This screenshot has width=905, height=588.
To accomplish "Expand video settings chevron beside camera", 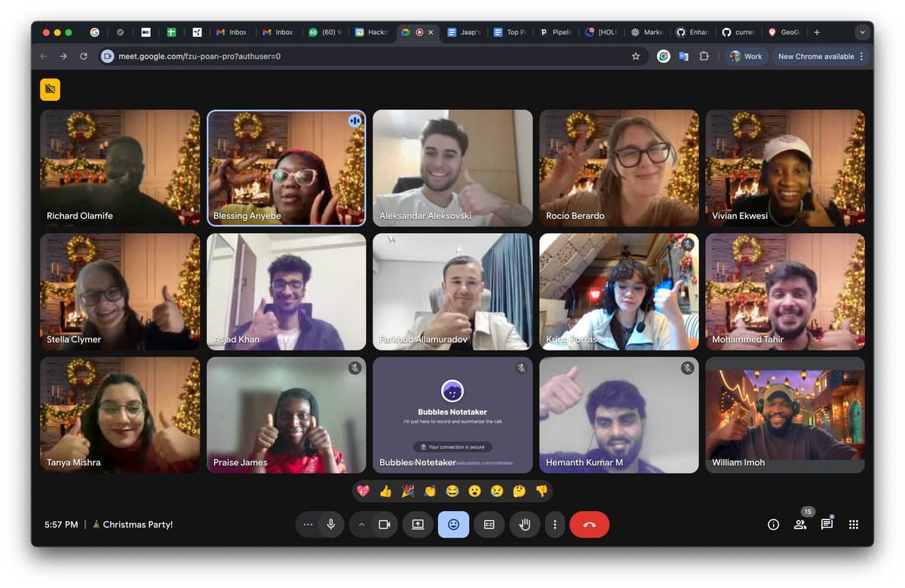I will [361, 525].
